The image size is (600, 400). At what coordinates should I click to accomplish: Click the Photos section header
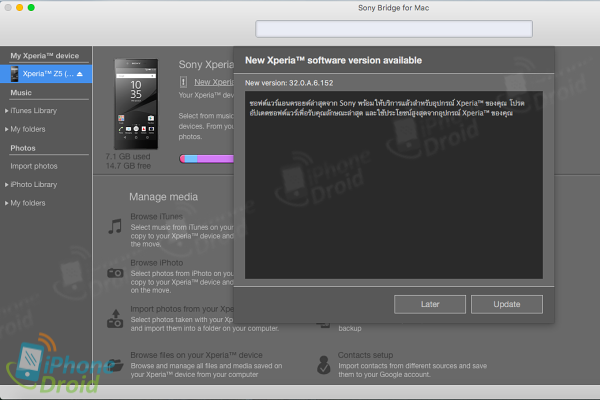click(x=23, y=148)
